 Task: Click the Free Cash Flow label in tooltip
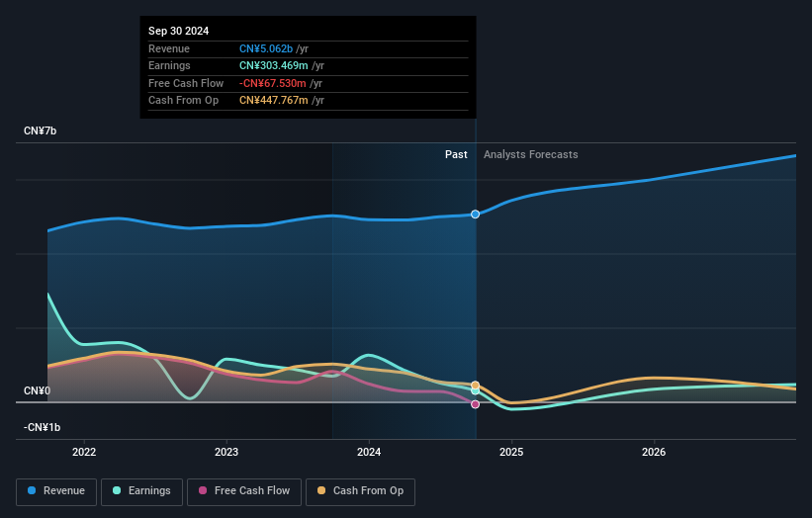click(186, 83)
